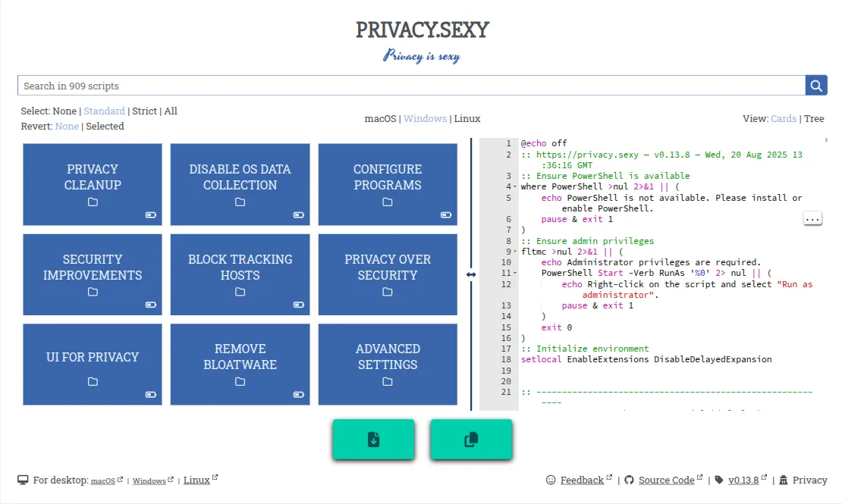Viewport: 842px width, 504px height.
Task: Switch to the Linux operating system tab
Action: [x=467, y=118]
